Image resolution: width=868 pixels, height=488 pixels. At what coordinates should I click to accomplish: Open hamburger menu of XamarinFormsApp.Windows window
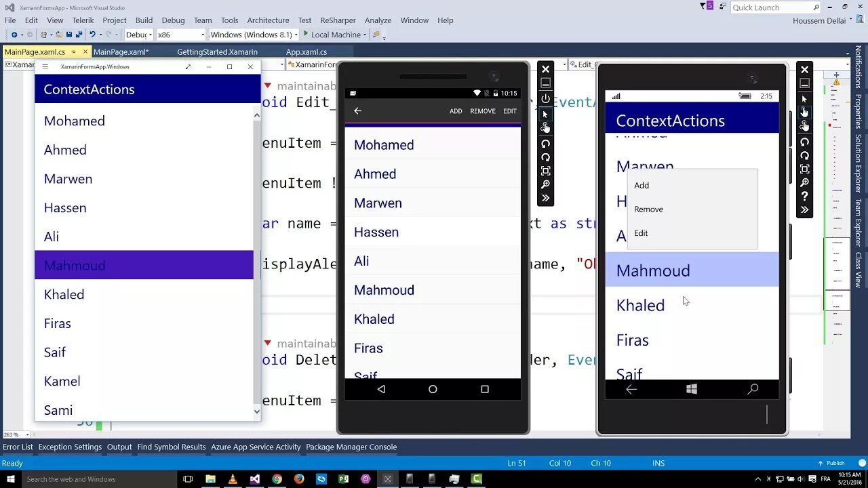[45, 66]
